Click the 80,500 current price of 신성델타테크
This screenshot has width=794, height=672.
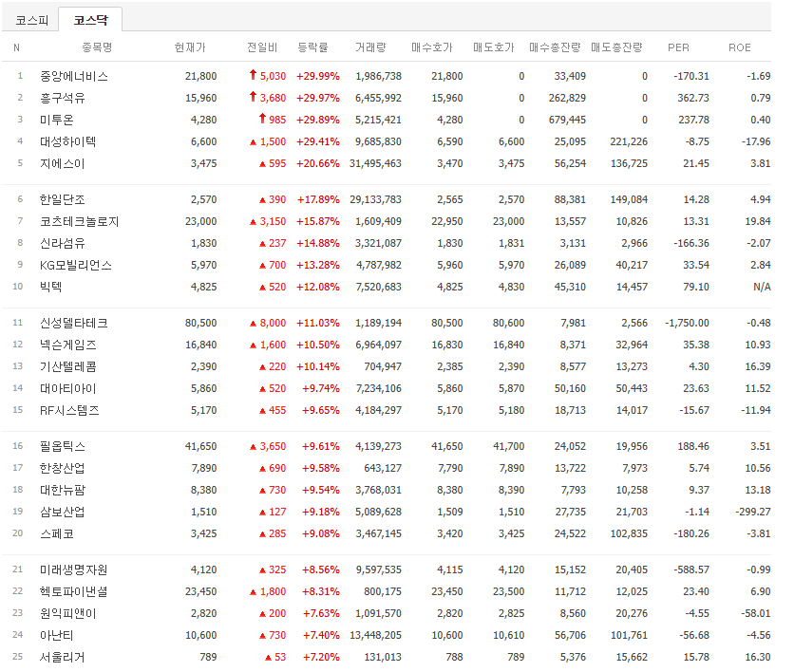click(201, 324)
